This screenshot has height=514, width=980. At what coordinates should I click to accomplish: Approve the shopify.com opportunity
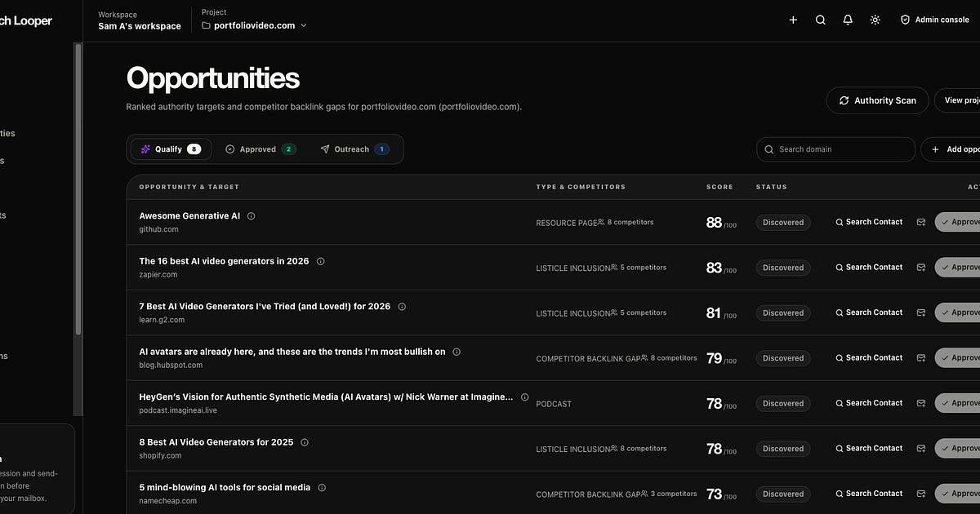click(x=958, y=449)
